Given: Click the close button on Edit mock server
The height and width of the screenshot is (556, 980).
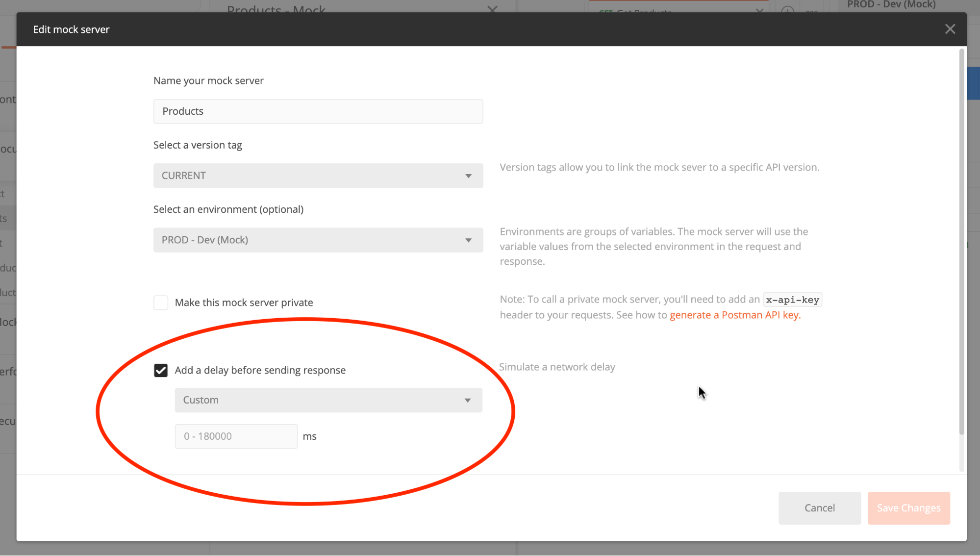Looking at the screenshot, I should pyautogui.click(x=950, y=29).
